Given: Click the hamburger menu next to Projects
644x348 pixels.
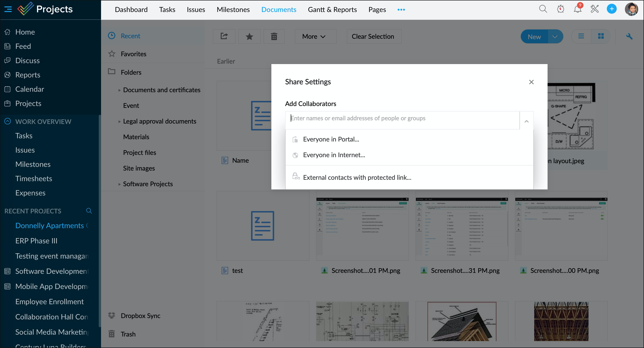Looking at the screenshot, I should pos(8,9).
